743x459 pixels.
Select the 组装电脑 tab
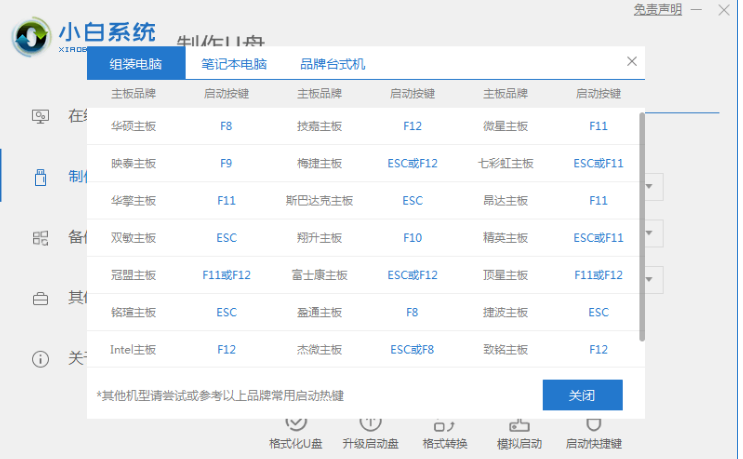(x=137, y=64)
